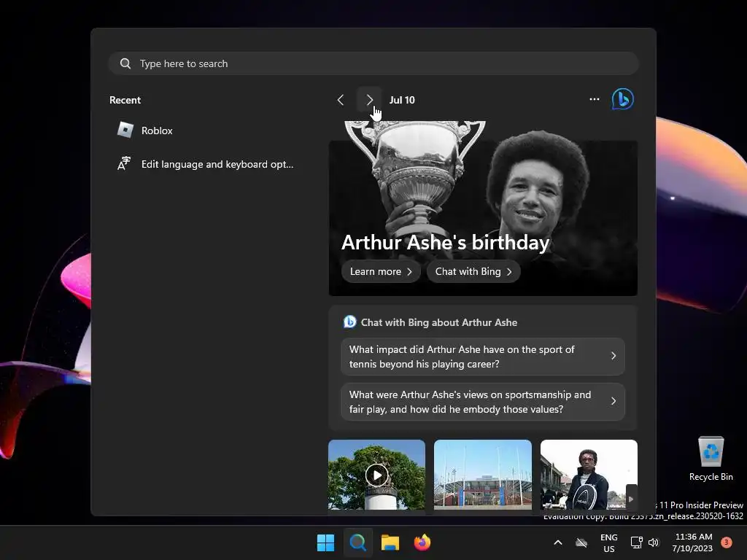Open Recycle Bin on desktop
The image size is (747, 560).
point(711,459)
